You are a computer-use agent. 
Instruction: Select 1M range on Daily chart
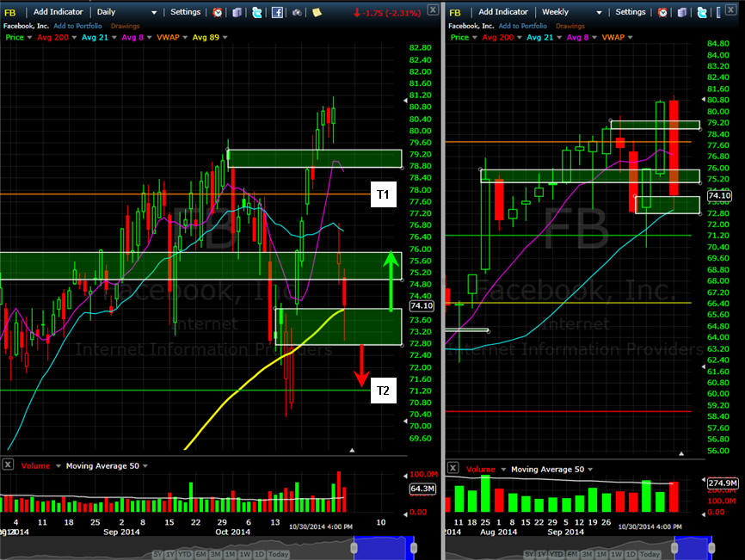click(230, 554)
